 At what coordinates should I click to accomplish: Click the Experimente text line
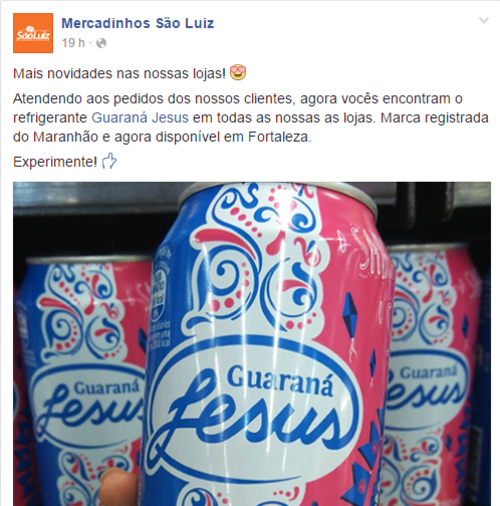point(55,162)
